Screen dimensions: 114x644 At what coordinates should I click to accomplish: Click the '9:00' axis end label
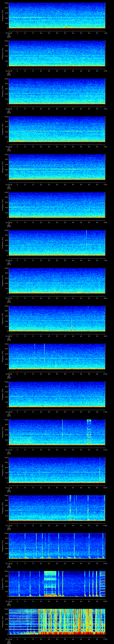tap(105, 336)
